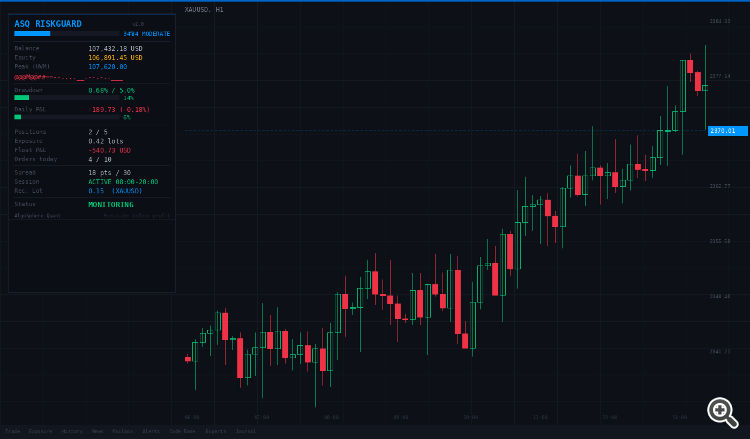Open the Code Base tab
Viewport: 750px width, 439px height.
point(182,431)
